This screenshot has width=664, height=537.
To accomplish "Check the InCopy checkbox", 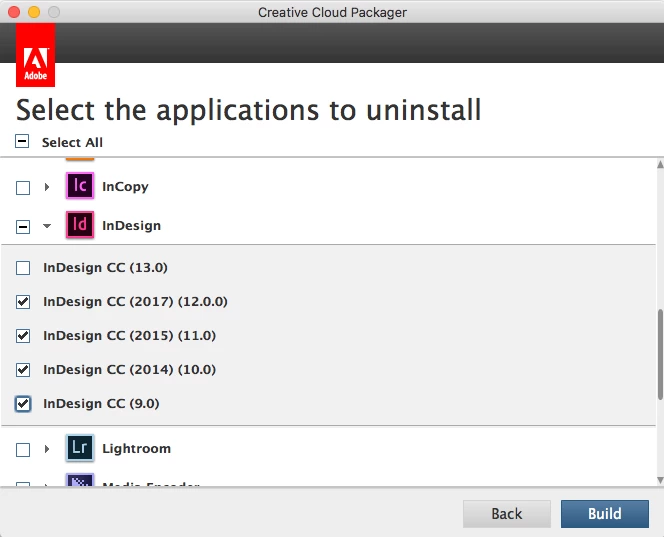I will tap(23, 188).
